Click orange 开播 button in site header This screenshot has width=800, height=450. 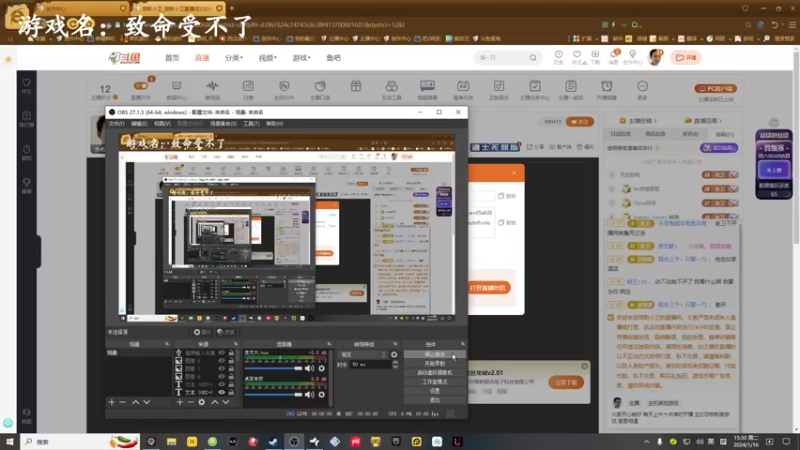686,58
